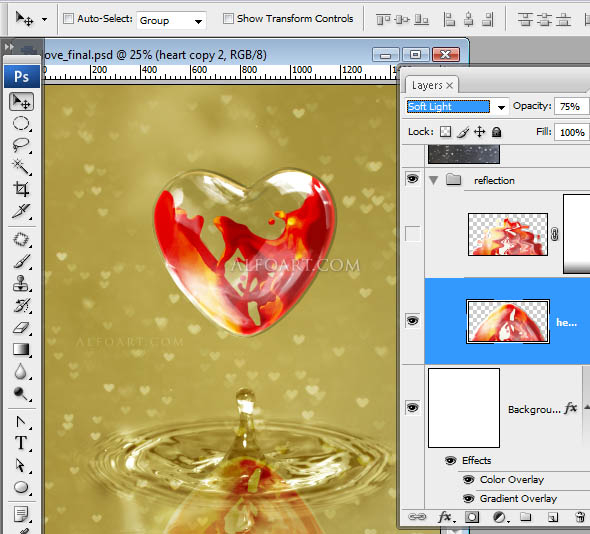
Task: Create a new layer group
Action: click(x=526, y=517)
